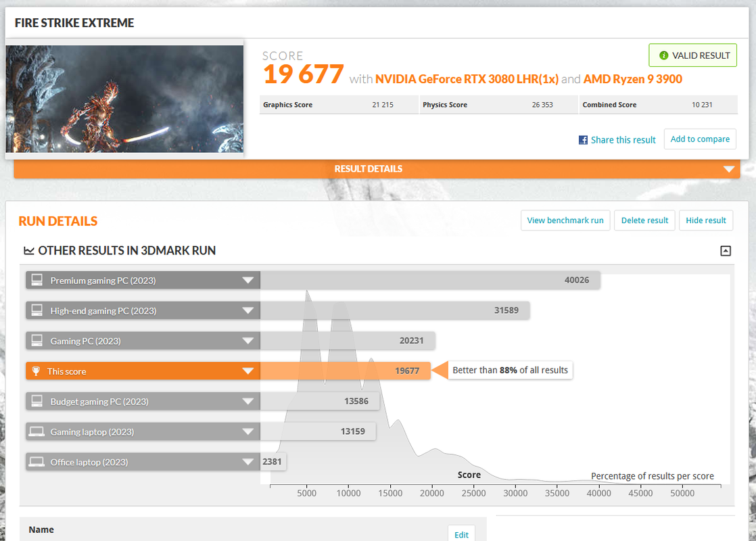
Task: Expand Budget gaming PC (2023) dropdown arrow
Action: (x=247, y=401)
